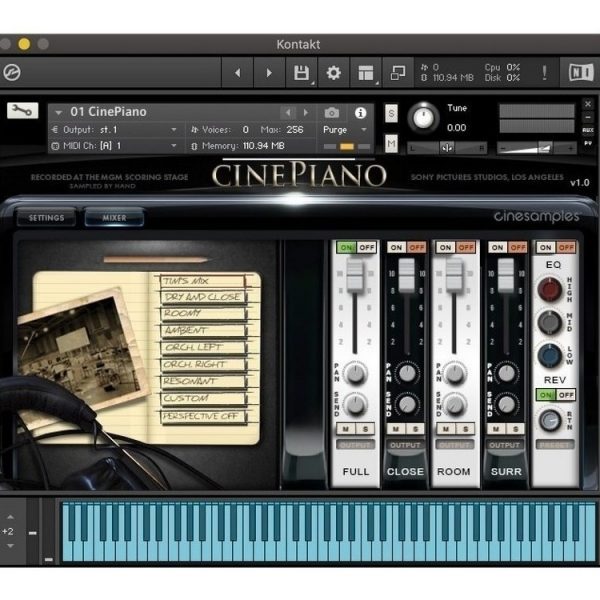Adjust the instrument volume slider

536,147
